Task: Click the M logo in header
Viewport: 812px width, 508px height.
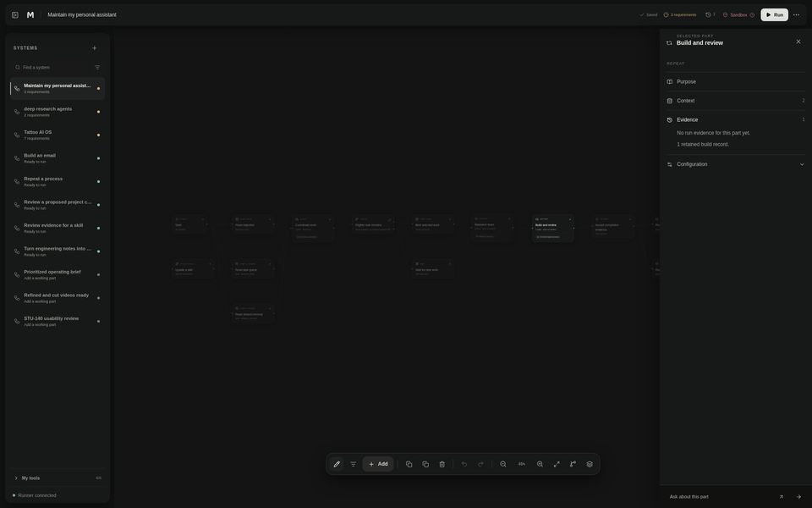Action: 30,15
